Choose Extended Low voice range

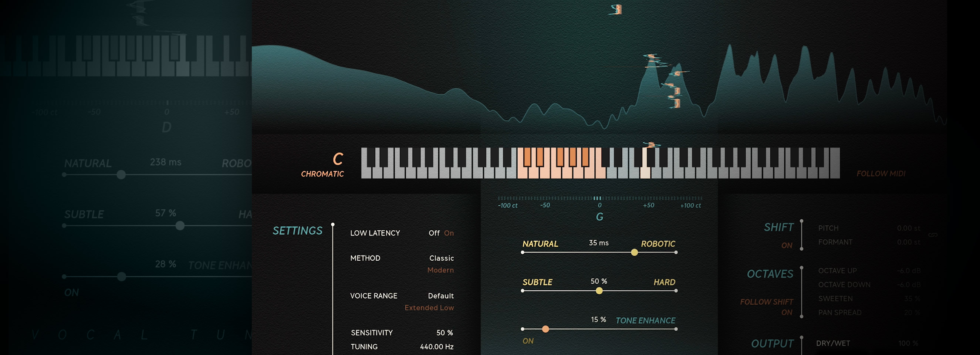point(429,307)
